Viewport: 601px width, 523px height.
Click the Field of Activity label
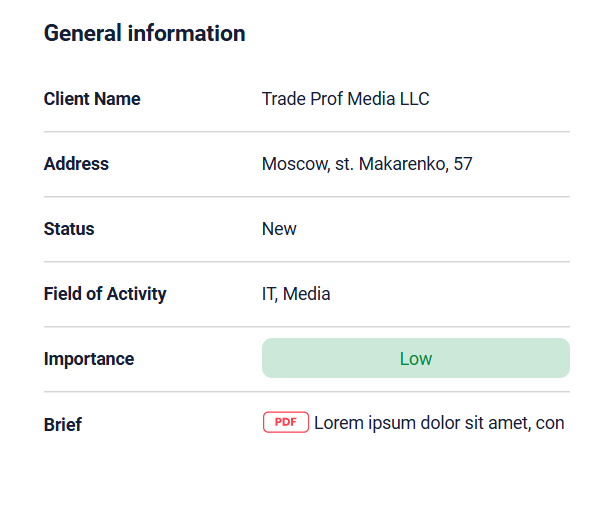(105, 294)
